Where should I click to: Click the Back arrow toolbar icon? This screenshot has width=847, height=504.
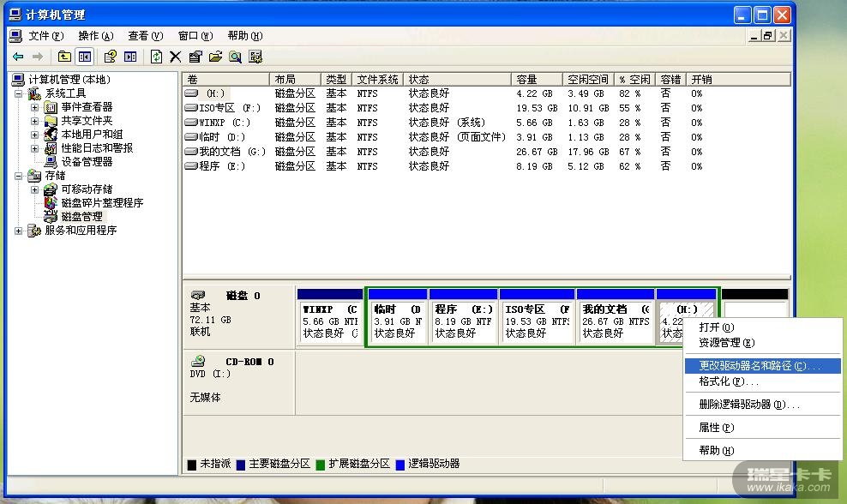click(18, 57)
